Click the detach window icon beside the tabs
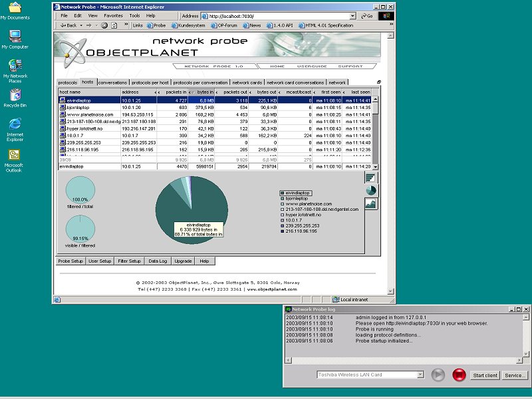 [379, 82]
